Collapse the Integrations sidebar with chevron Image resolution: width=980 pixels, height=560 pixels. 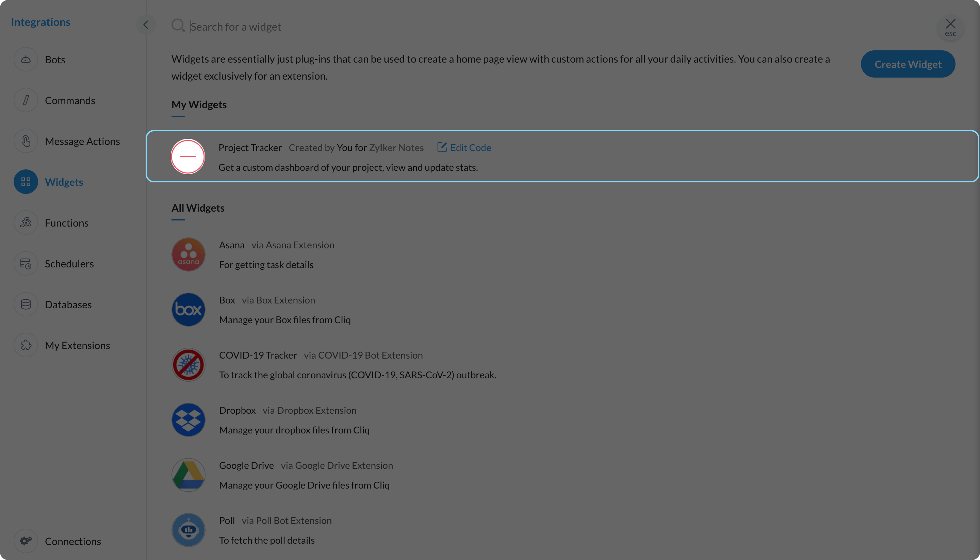[x=146, y=24]
